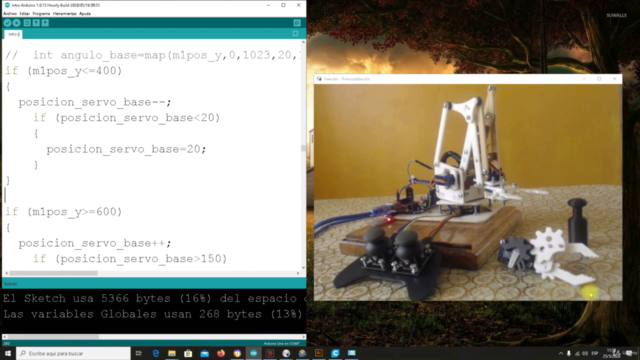Click the code editor horizontal scrollbar thumb
The width and height of the screenshot is (640, 360).
(53, 273)
